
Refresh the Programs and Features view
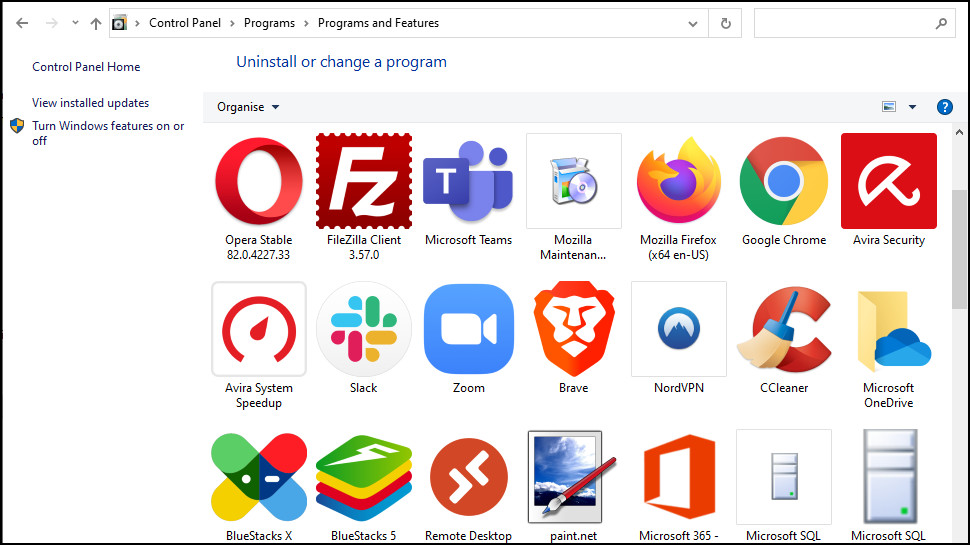click(726, 24)
